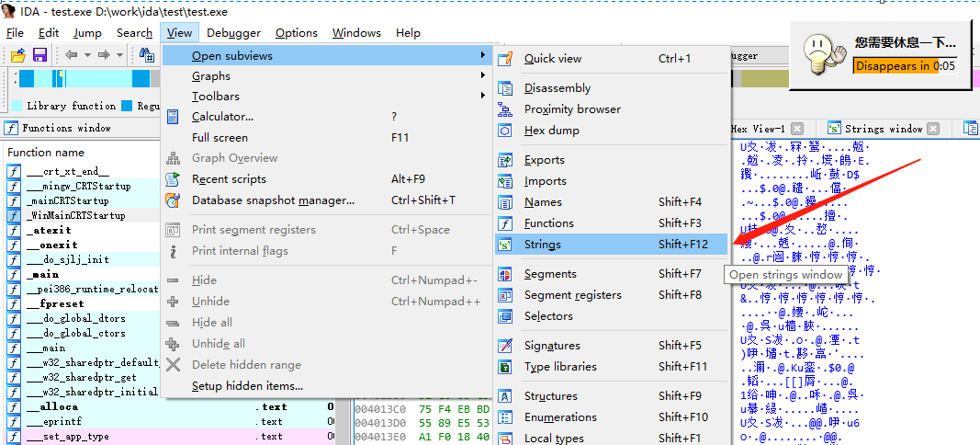The height and width of the screenshot is (445, 980).
Task: Open the back-jump history dropdown arrow
Action: coord(87,55)
